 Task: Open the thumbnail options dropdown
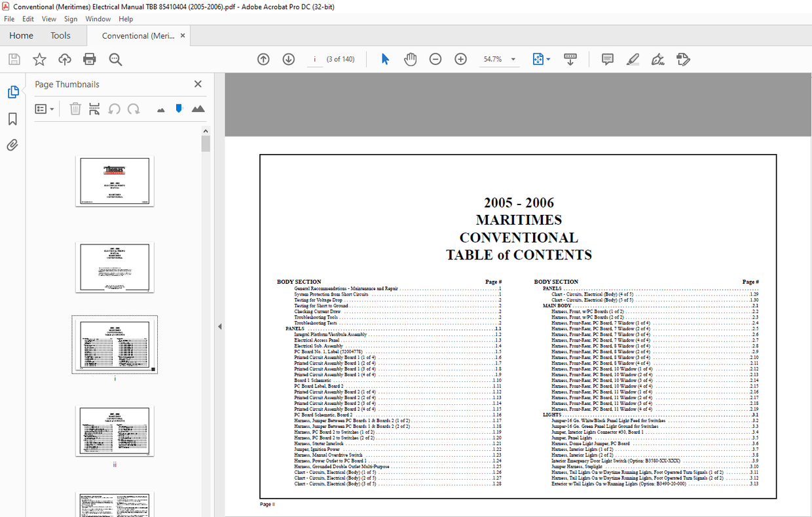(45, 109)
